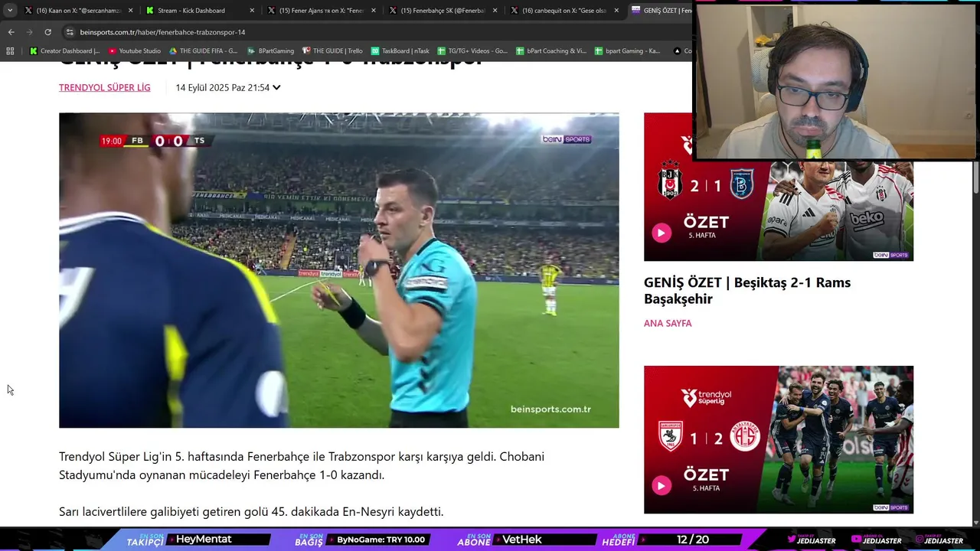The width and height of the screenshot is (980, 551).
Task: Open the apps grid icon in bookmarks bar
Action: click(x=10, y=51)
